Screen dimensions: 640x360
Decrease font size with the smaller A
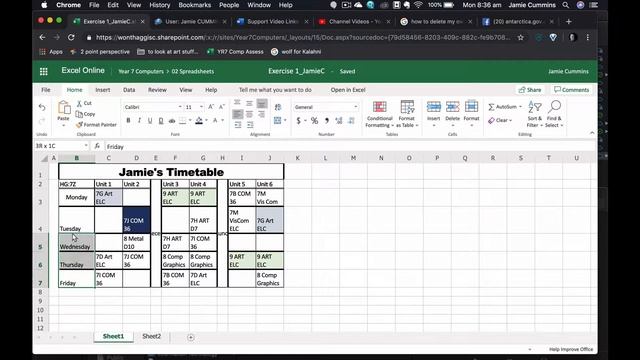[222, 107]
